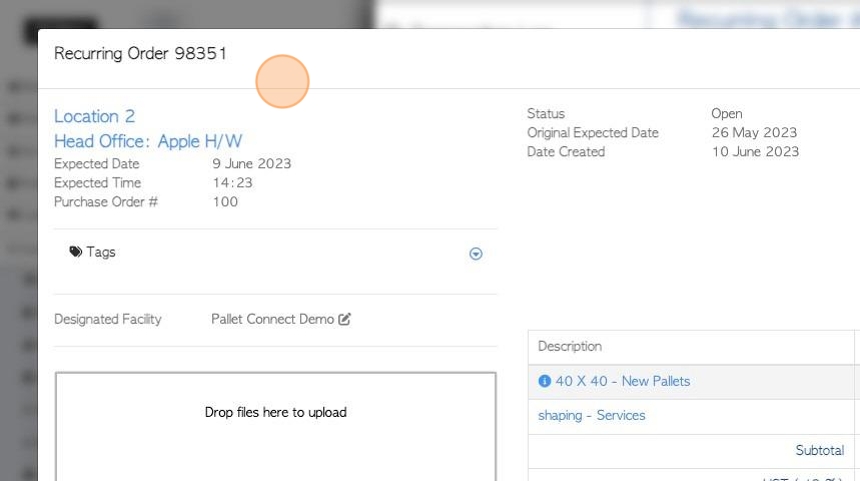860x481 pixels.
Task: Expand the Tags section dropdown arrow
Action: (476, 253)
